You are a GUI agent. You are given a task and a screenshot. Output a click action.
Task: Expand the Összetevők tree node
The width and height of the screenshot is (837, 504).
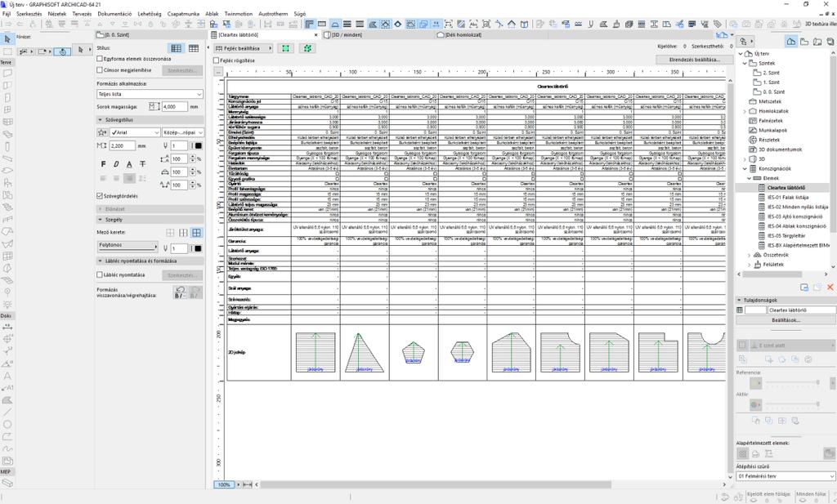750,255
